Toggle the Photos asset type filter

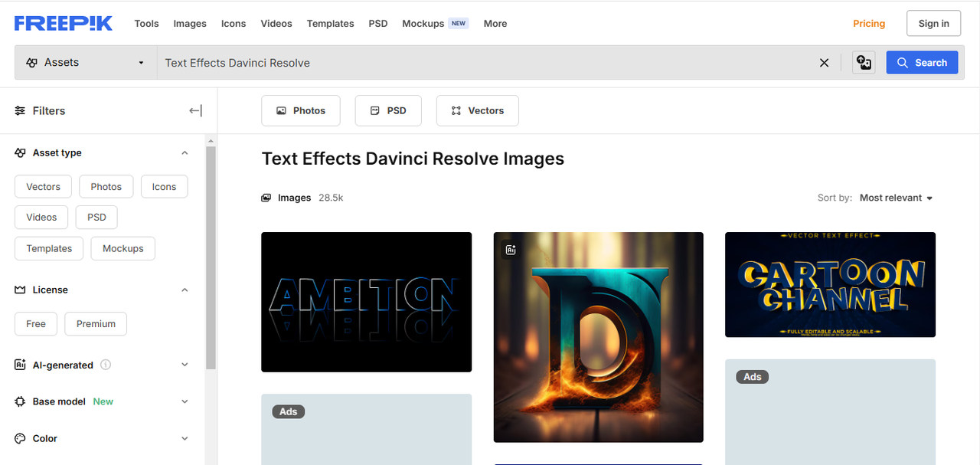106,187
